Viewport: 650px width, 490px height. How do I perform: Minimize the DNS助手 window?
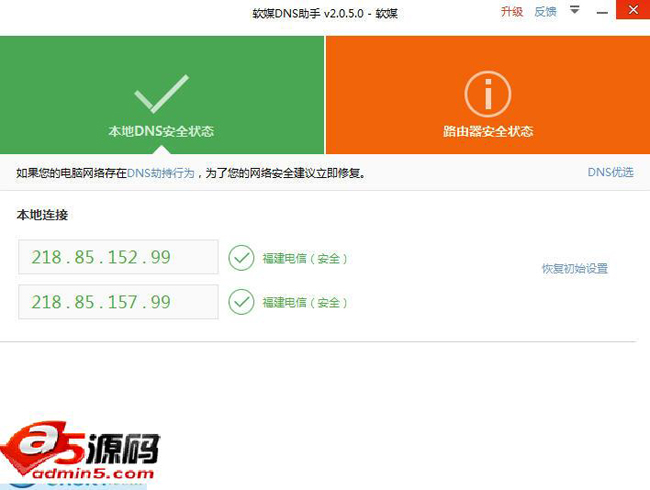click(602, 13)
